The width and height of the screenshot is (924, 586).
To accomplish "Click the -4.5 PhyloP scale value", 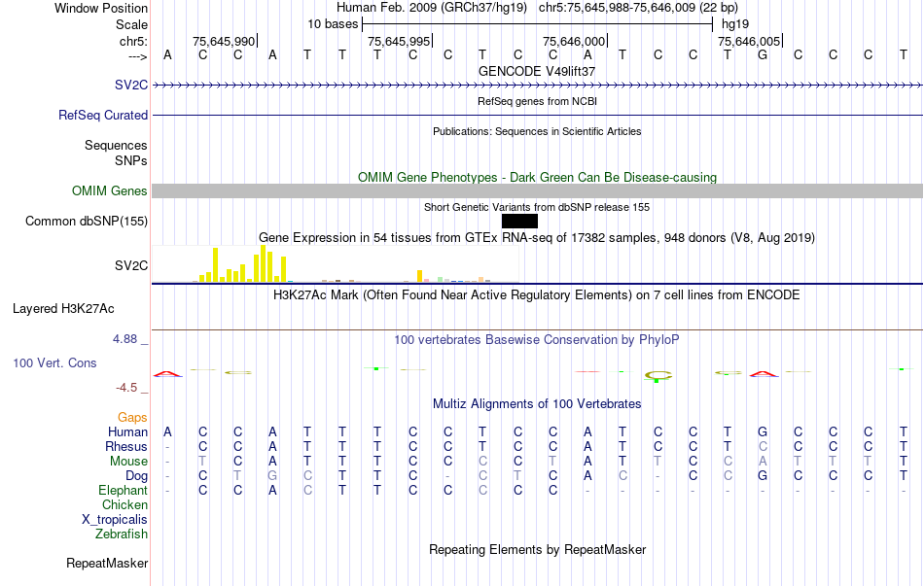I will point(126,388).
